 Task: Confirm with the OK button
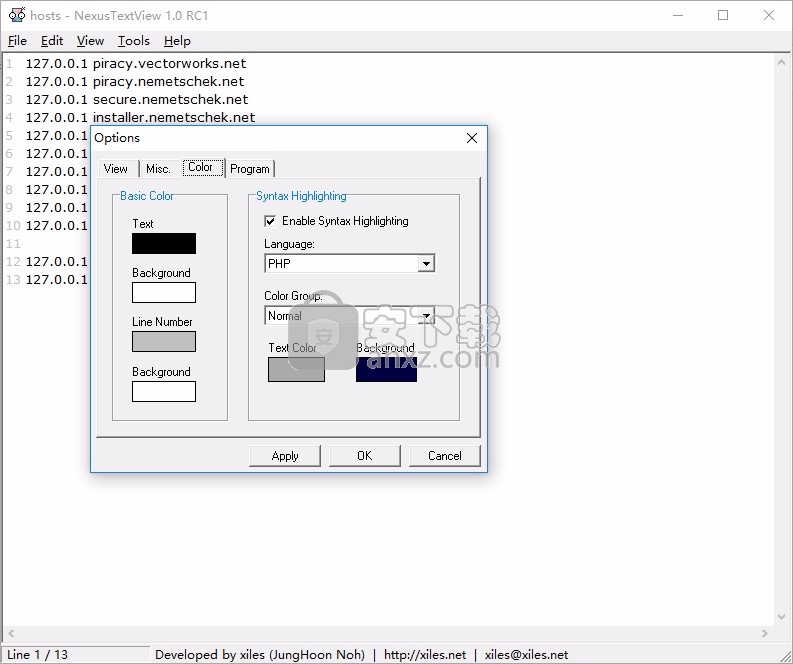(x=365, y=456)
